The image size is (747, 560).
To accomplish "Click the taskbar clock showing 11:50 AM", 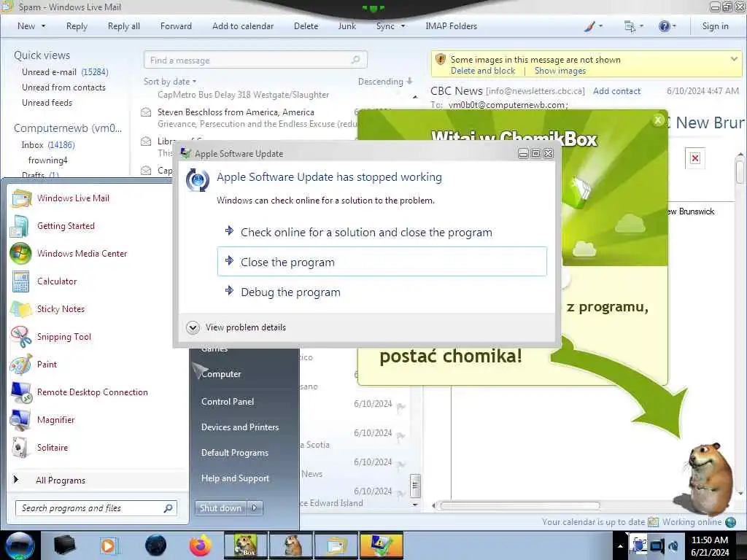I will click(710, 546).
